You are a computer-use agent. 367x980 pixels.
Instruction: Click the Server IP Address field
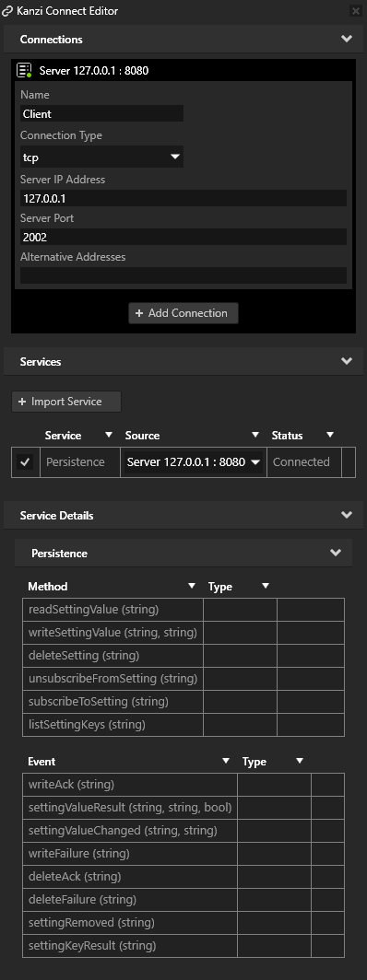click(183, 198)
